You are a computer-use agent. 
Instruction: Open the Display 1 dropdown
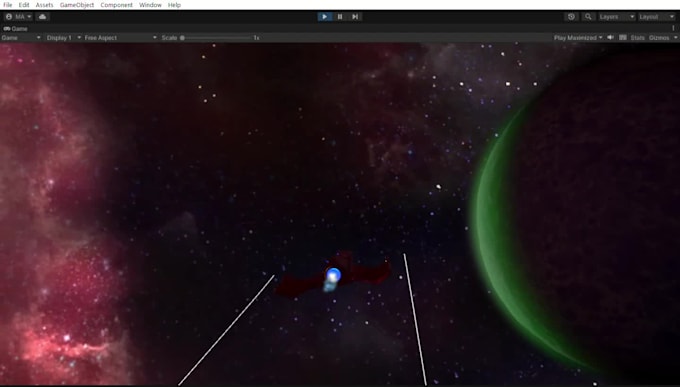64,38
